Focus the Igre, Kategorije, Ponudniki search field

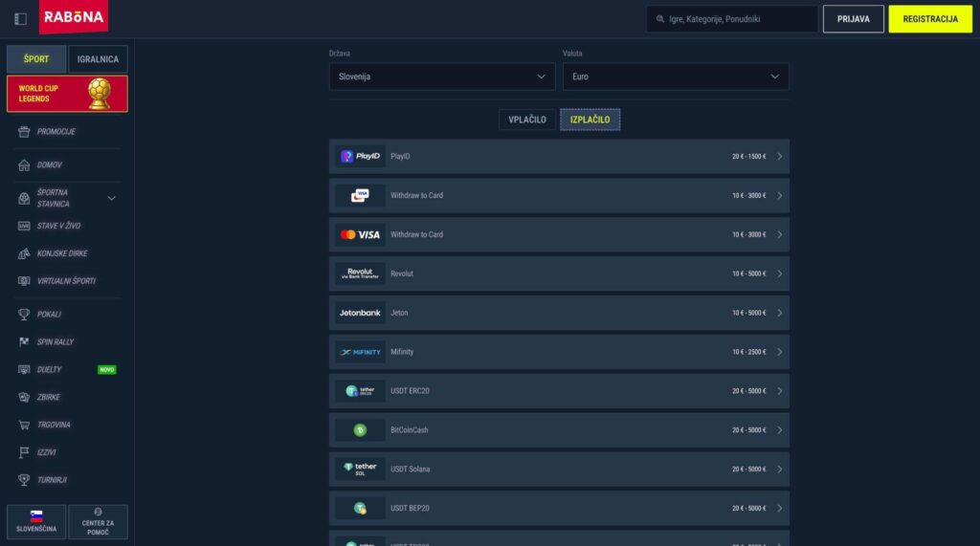732,19
